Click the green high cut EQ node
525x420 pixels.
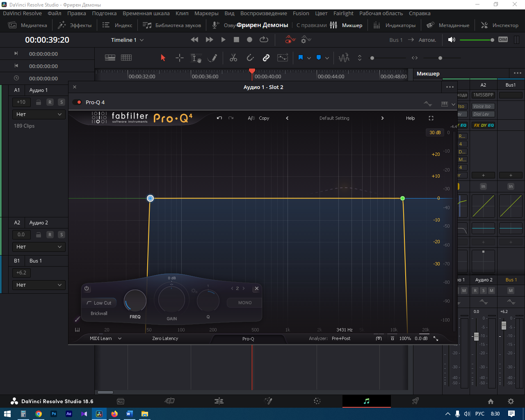click(x=402, y=199)
